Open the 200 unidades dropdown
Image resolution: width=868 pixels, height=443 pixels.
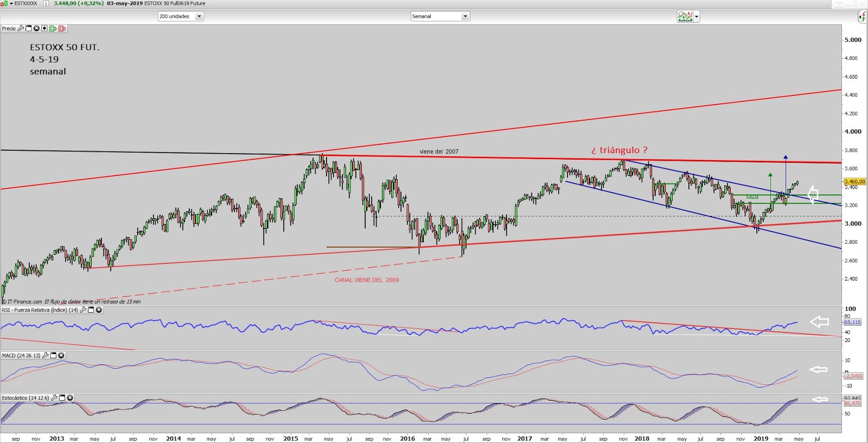(181, 16)
